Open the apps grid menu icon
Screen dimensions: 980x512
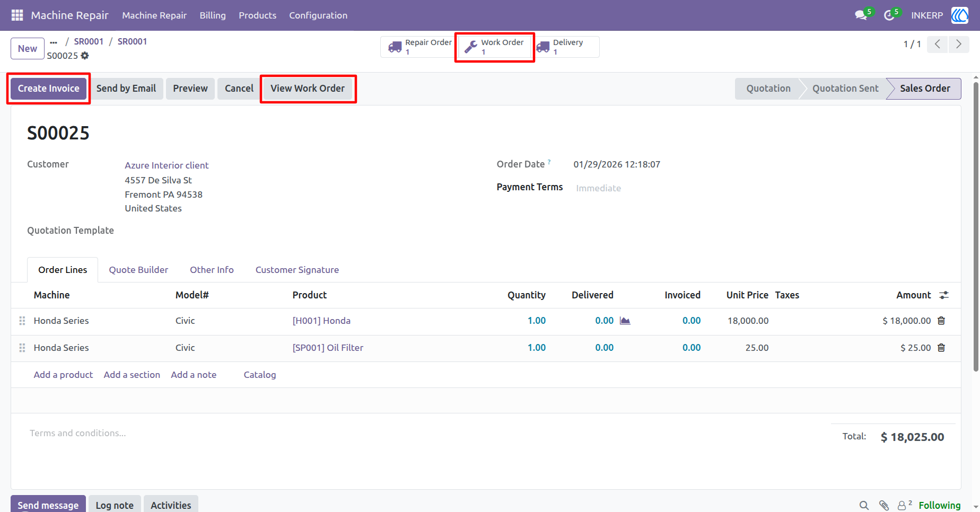tap(17, 15)
